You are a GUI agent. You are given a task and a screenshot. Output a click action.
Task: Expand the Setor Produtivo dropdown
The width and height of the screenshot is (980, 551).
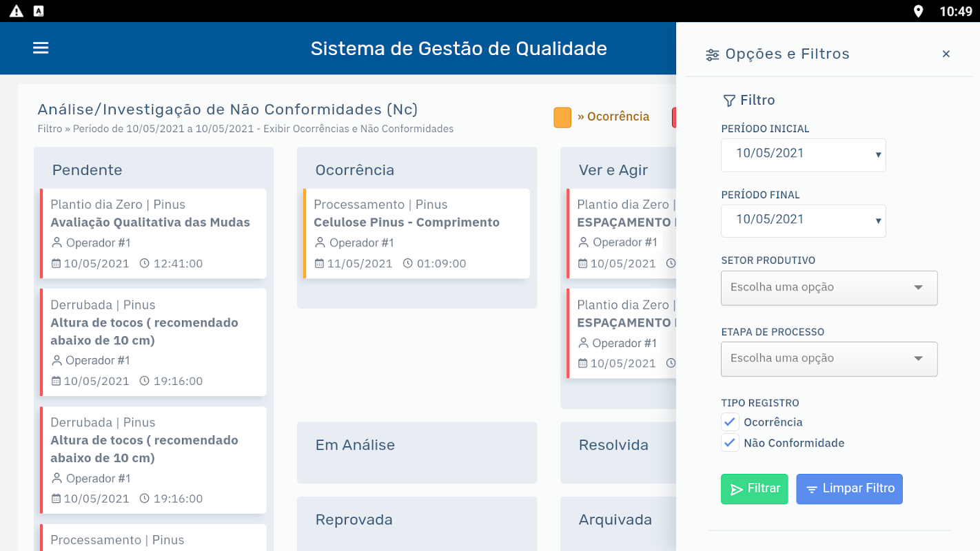tap(829, 288)
